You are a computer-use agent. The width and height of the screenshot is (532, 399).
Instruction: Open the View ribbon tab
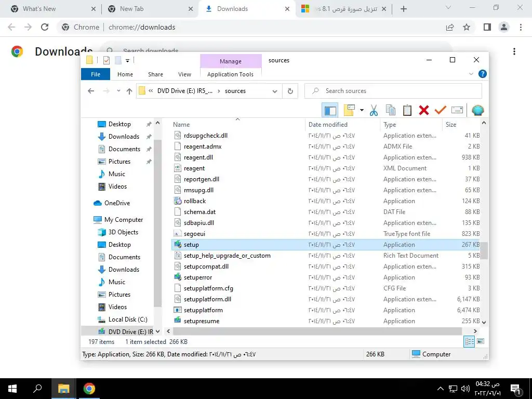click(x=184, y=74)
